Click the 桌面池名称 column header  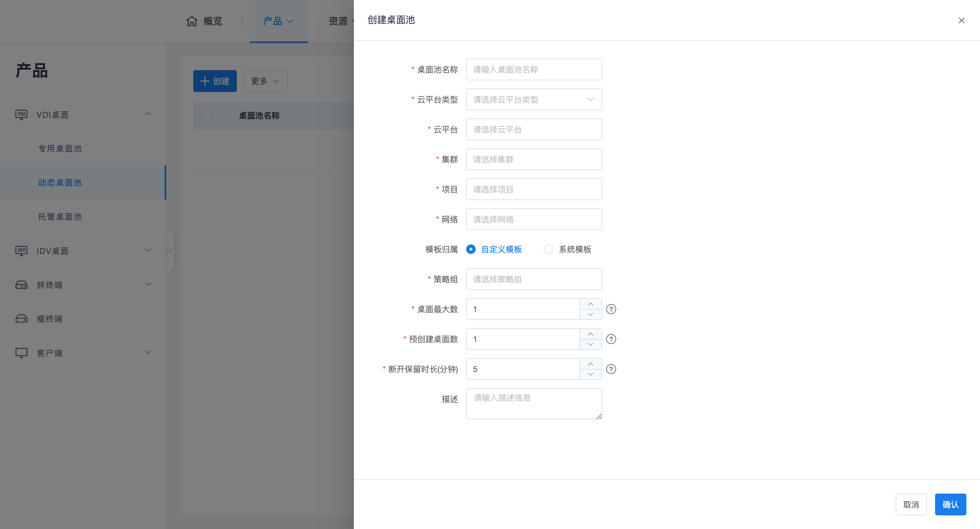point(259,115)
